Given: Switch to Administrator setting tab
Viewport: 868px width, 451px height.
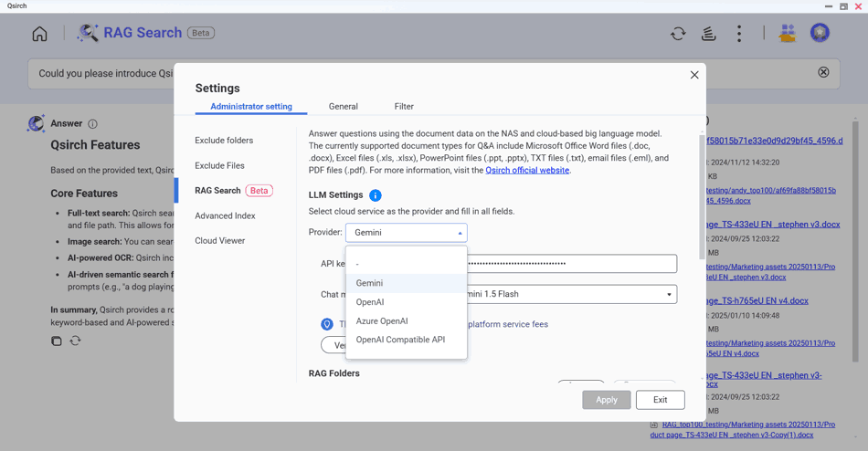Looking at the screenshot, I should click(x=251, y=106).
